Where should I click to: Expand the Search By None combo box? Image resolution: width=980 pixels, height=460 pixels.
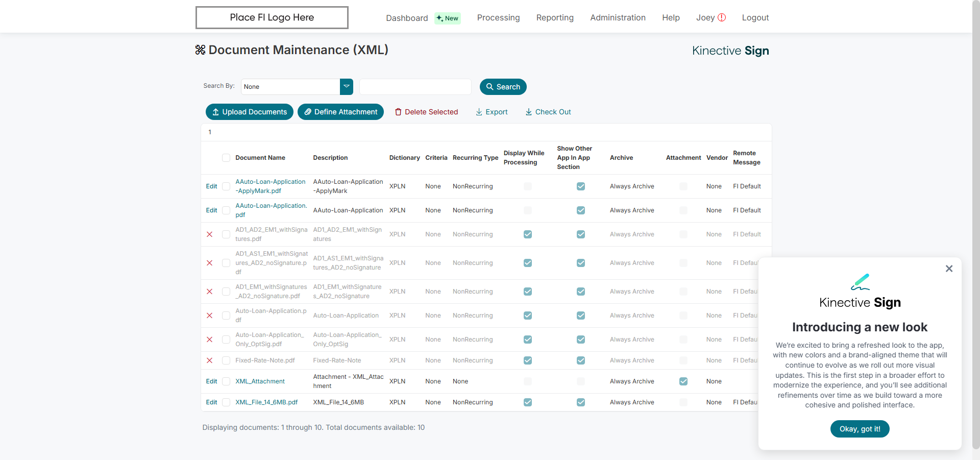tap(290, 87)
